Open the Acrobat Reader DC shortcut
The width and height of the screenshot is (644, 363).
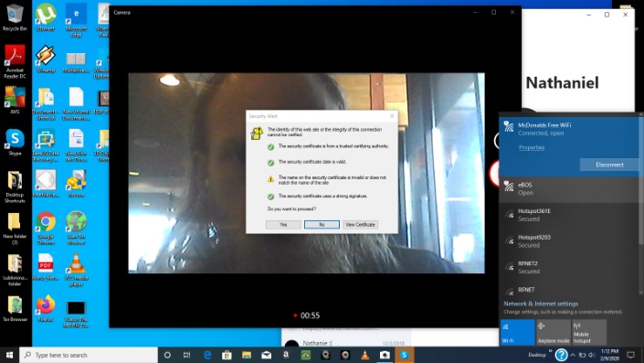coord(15,61)
